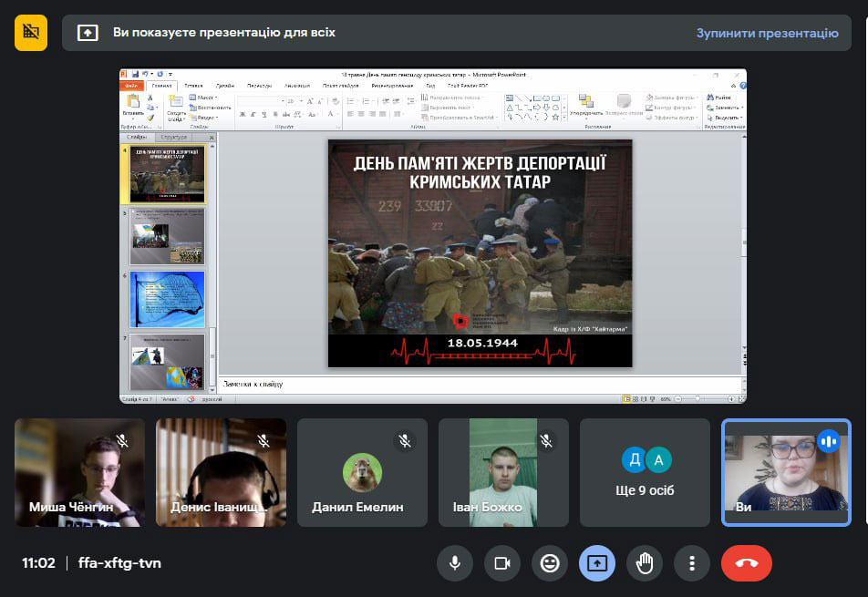Viewport: 868px width, 597px height.
Task: Click the meeting code ffa-xftg-tvn
Action: (x=119, y=563)
